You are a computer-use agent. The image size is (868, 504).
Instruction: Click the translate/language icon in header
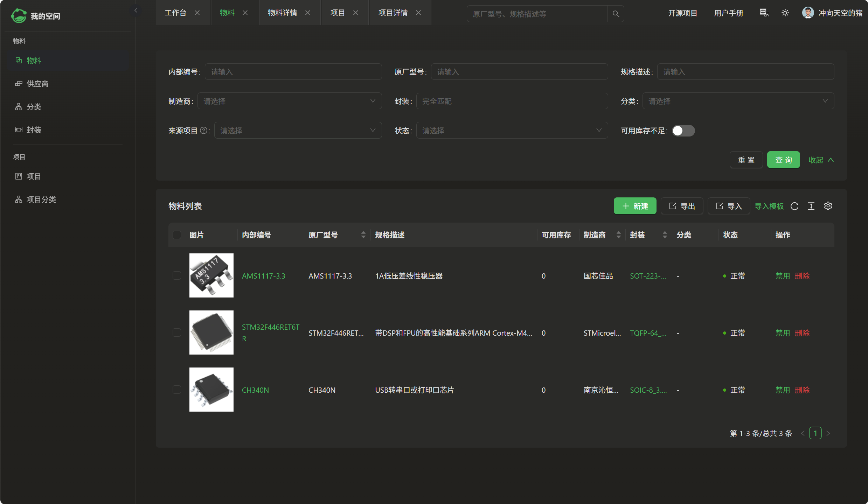pyautogui.click(x=764, y=13)
